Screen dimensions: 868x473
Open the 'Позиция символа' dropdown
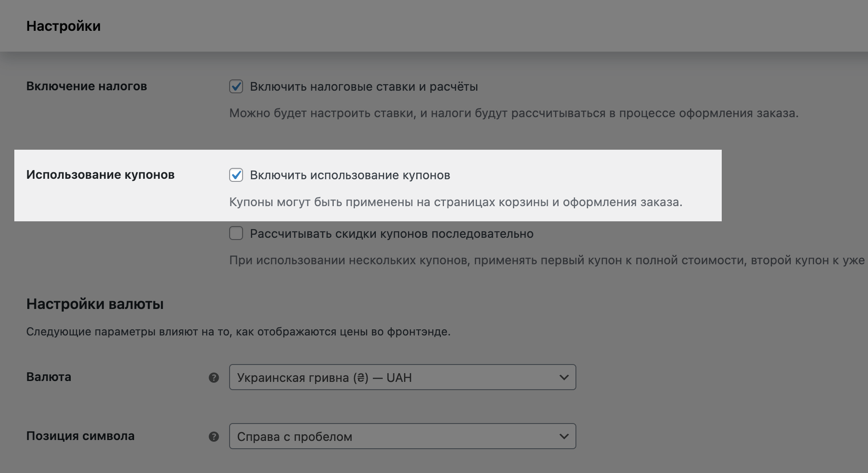[x=402, y=436]
